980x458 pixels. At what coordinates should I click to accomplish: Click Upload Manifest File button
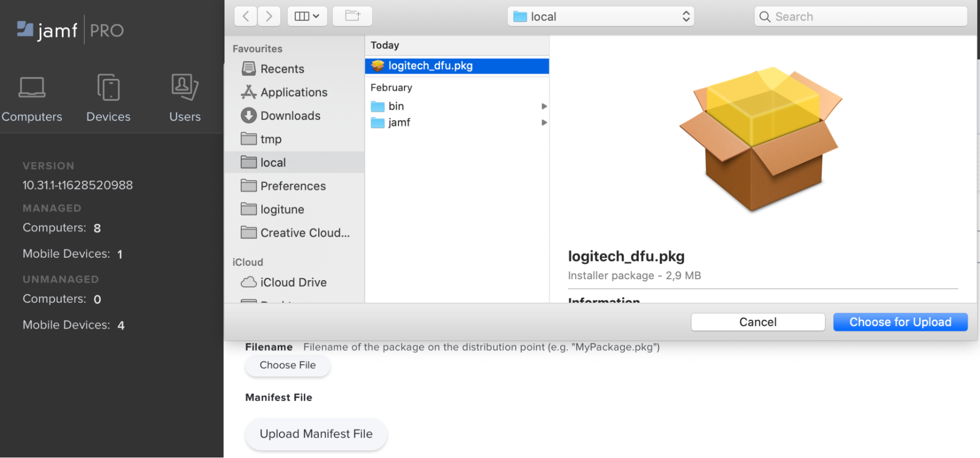click(x=316, y=434)
